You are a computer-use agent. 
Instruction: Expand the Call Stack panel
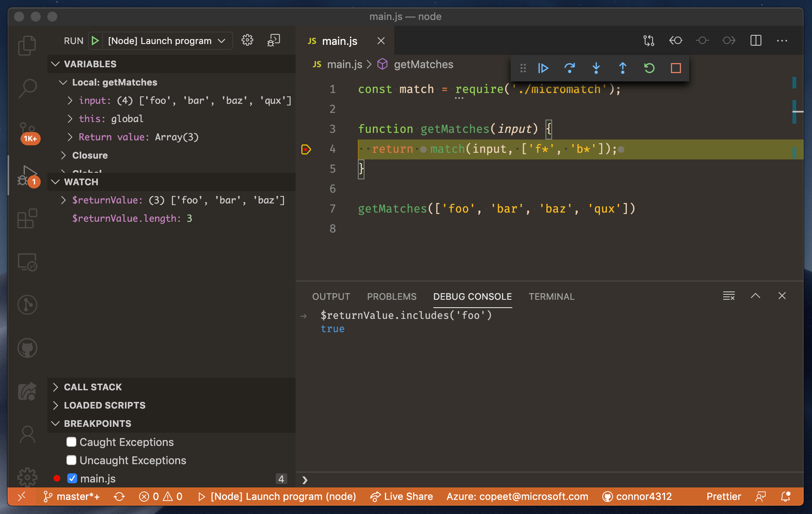pos(56,387)
